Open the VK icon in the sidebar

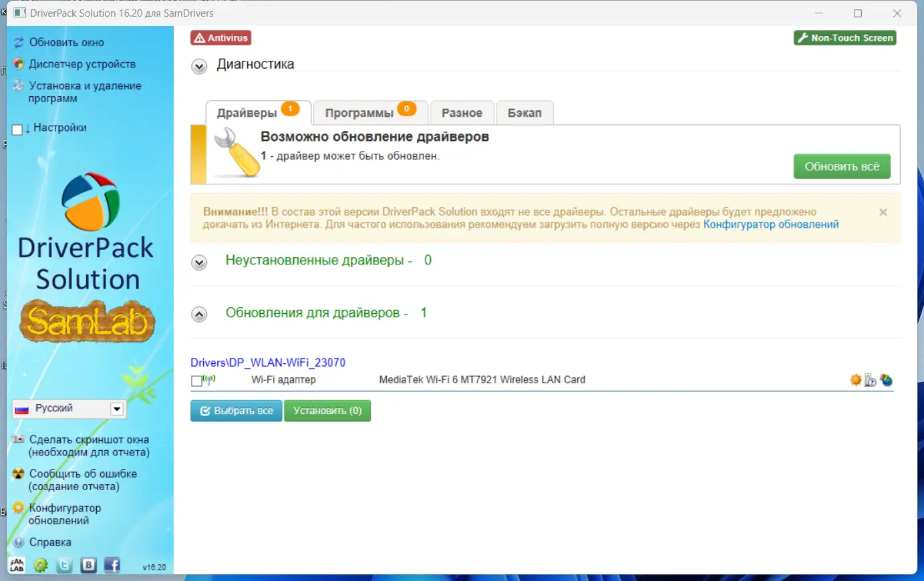pos(88,566)
